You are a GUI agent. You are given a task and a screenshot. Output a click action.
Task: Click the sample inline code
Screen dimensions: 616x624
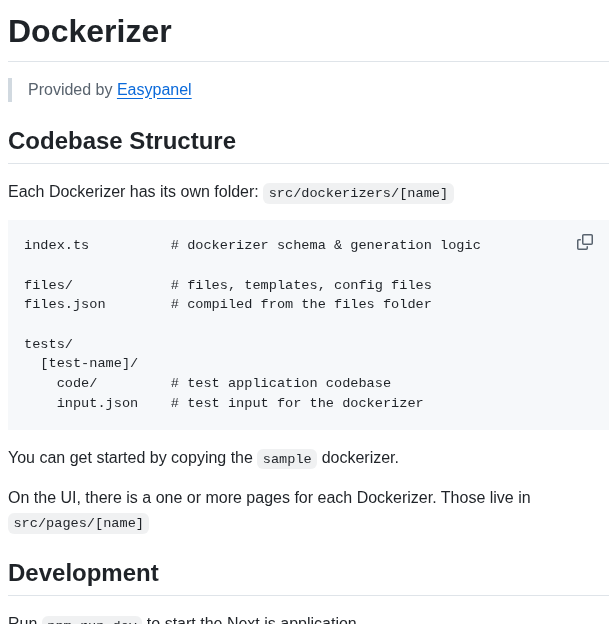287,459
